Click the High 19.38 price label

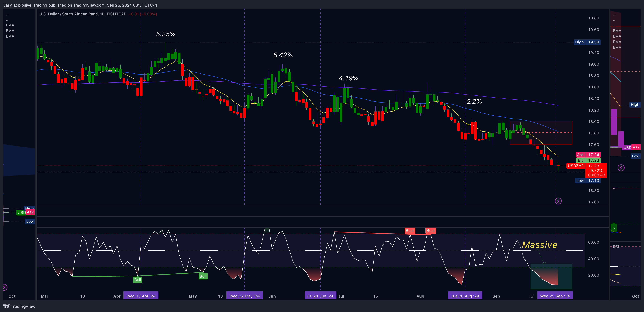coord(587,42)
